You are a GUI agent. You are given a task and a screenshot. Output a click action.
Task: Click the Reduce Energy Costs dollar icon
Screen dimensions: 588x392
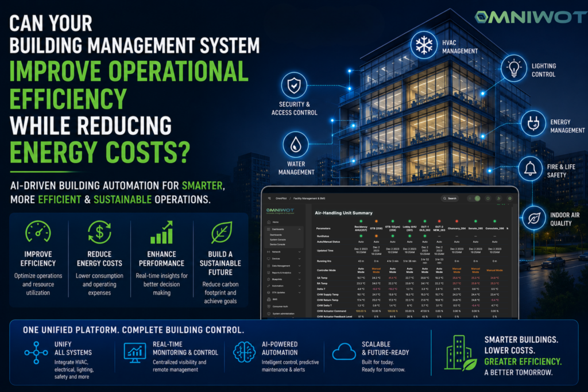point(99,232)
